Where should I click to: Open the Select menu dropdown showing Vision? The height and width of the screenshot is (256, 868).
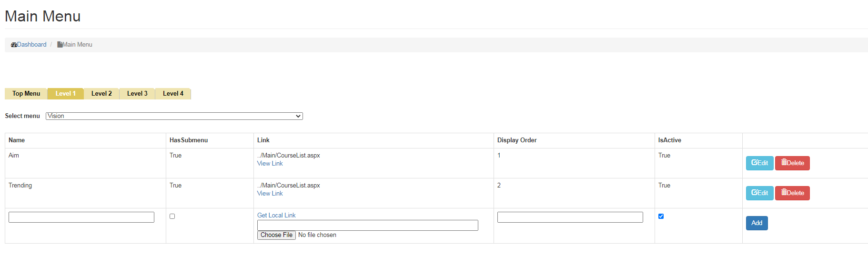(x=174, y=116)
